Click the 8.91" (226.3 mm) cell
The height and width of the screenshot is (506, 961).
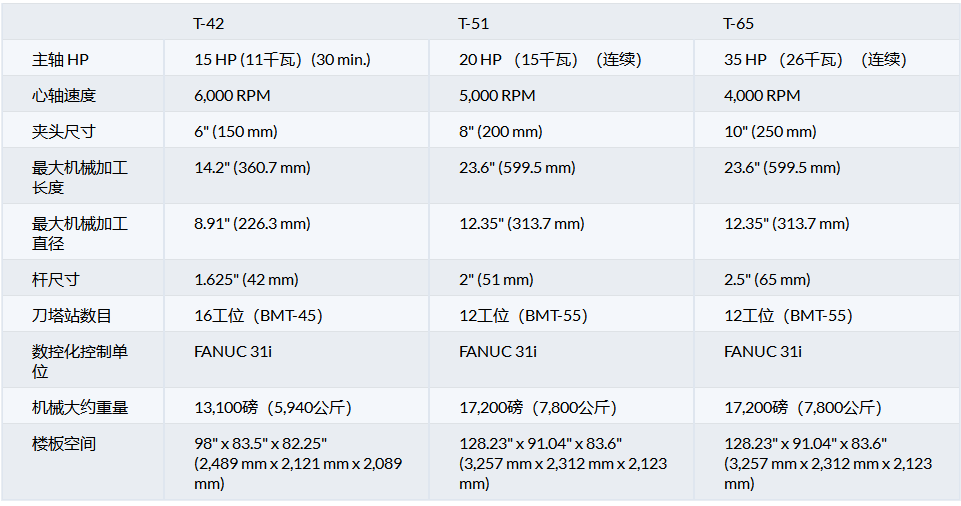point(252,224)
